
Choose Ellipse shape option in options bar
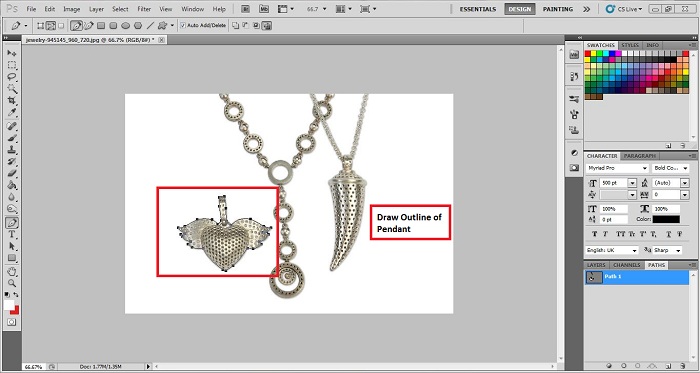click(125, 26)
